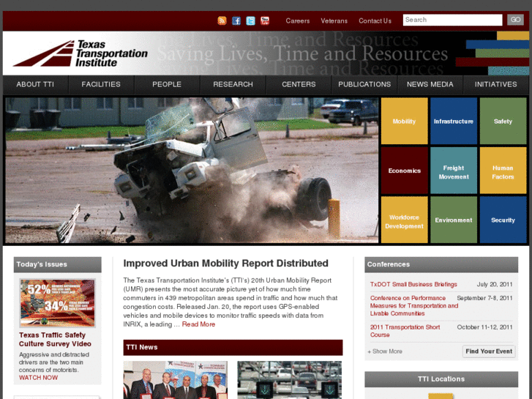The height and width of the screenshot is (399, 532).
Task: Click the Today's Issues header
Action: pos(57,264)
